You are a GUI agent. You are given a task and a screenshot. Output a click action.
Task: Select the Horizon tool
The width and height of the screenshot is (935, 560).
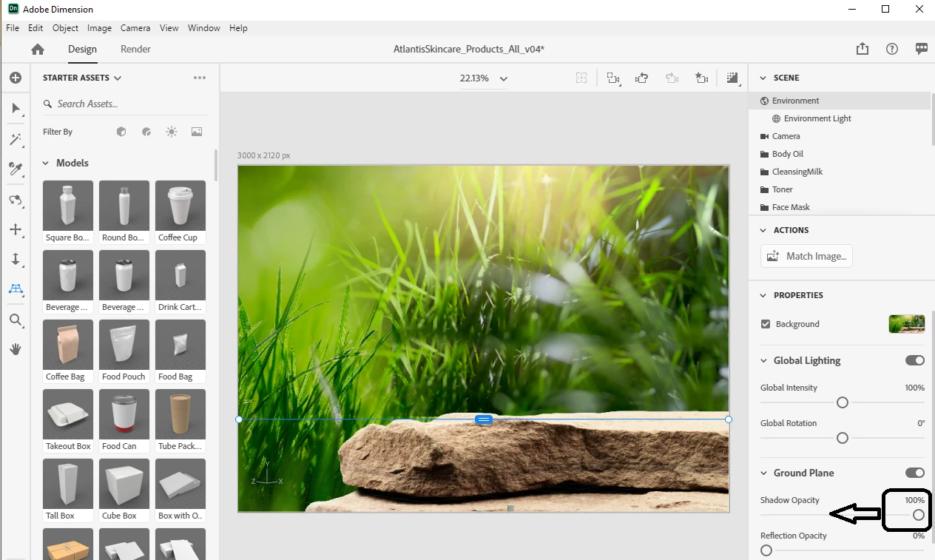[x=16, y=289]
